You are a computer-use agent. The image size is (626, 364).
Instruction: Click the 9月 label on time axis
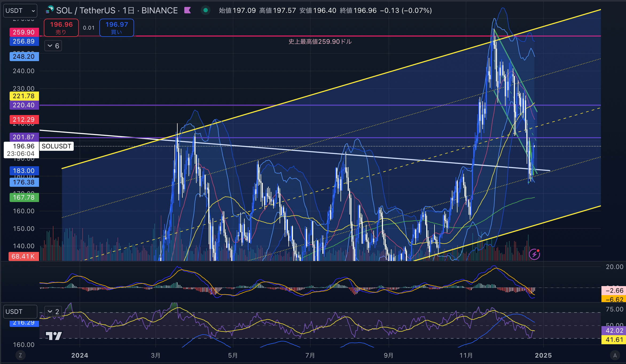click(389, 355)
